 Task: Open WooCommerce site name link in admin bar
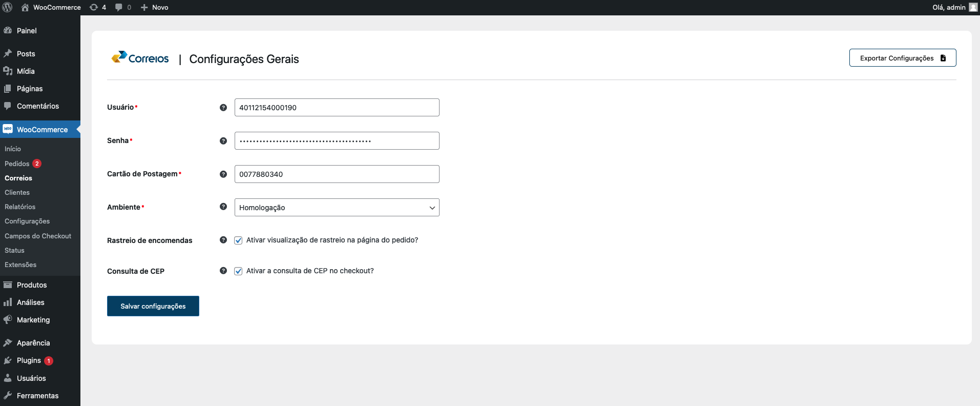57,7
